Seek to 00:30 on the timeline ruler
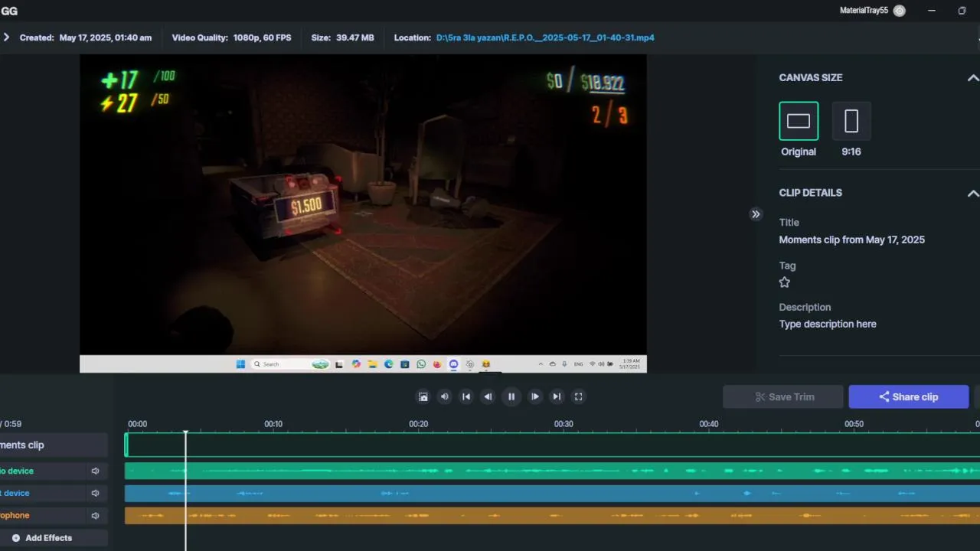Viewport: 980px width, 551px height. [x=563, y=424]
